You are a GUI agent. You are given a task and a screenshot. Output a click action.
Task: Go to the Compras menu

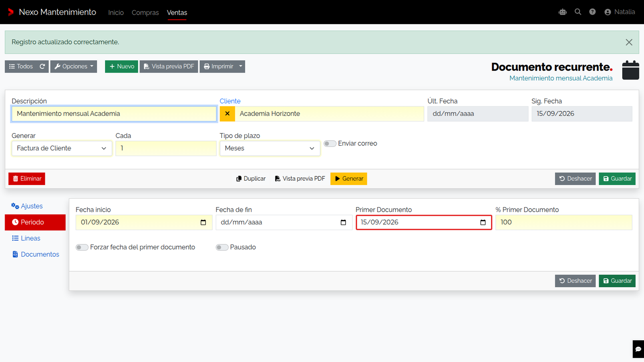point(145,12)
